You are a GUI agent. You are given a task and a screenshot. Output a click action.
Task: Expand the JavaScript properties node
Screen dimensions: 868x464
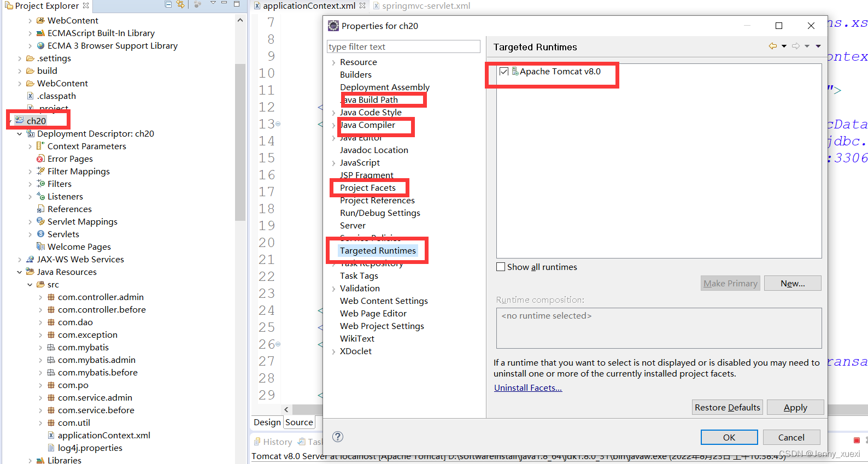click(x=333, y=163)
